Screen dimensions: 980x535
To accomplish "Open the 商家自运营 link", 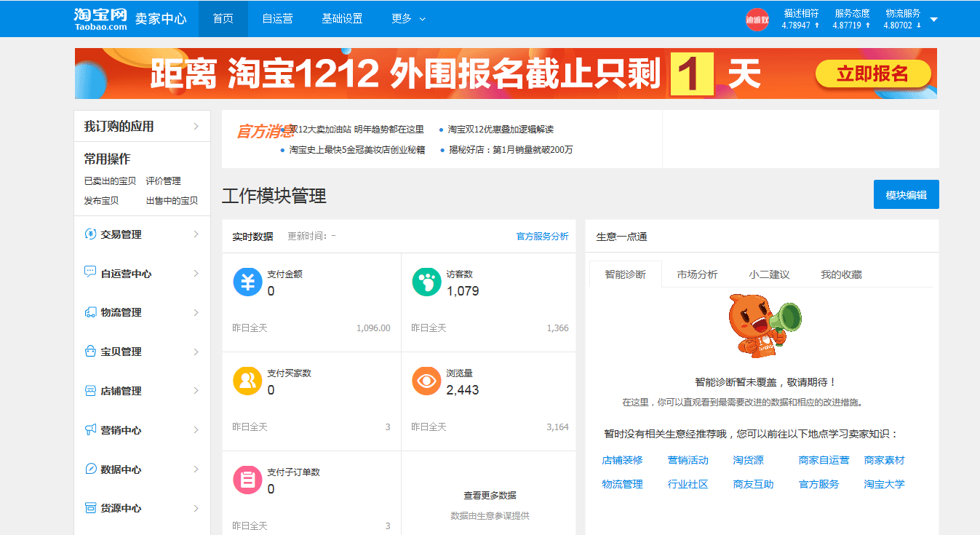I will (824, 460).
